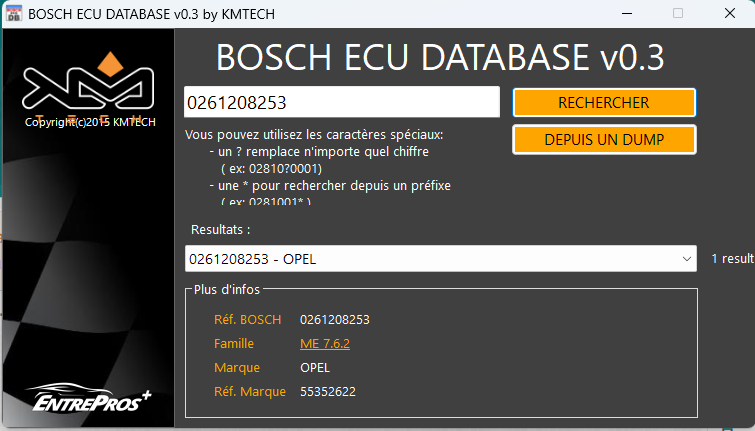Click the Réf. Marque value 55352622
Viewport: 755px width, 431px height.
tap(328, 391)
